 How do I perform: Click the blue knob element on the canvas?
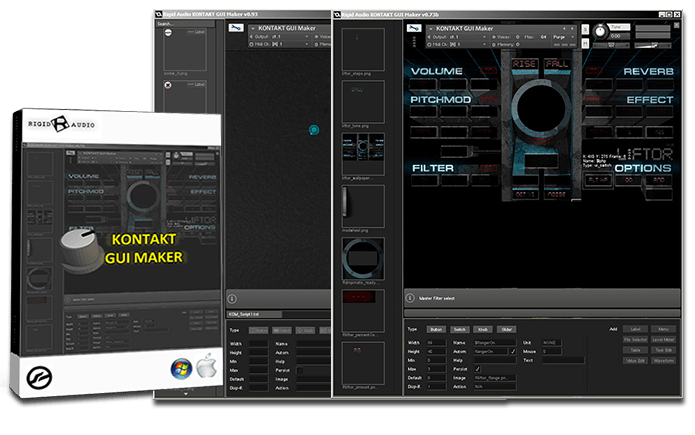pyautogui.click(x=314, y=129)
